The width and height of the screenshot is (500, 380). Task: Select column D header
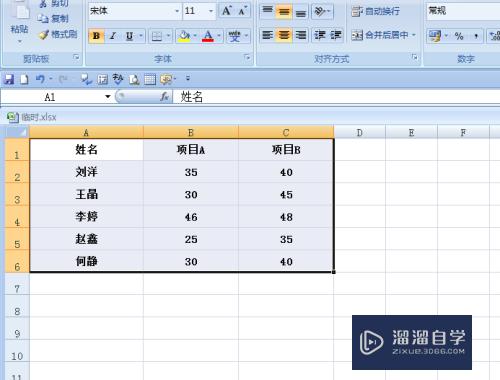359,133
